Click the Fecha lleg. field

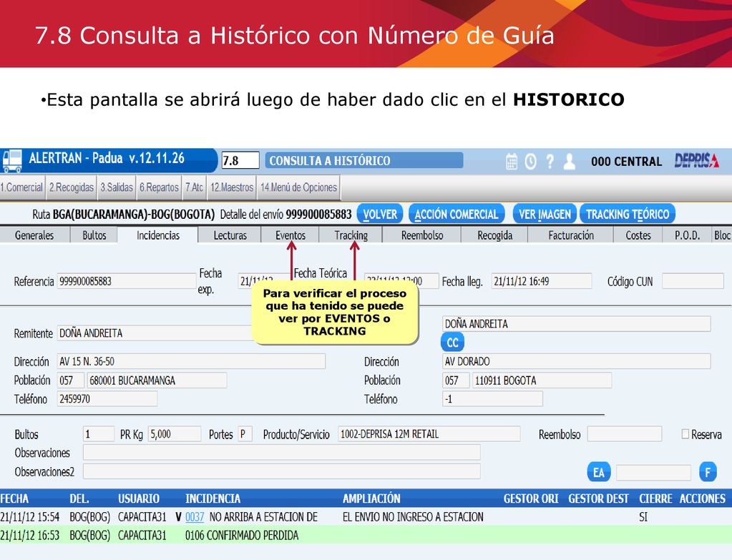tap(542, 281)
